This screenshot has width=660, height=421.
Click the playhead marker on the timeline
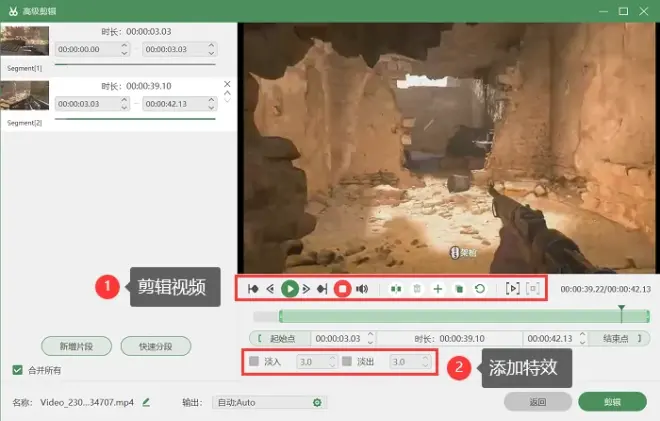click(x=621, y=314)
